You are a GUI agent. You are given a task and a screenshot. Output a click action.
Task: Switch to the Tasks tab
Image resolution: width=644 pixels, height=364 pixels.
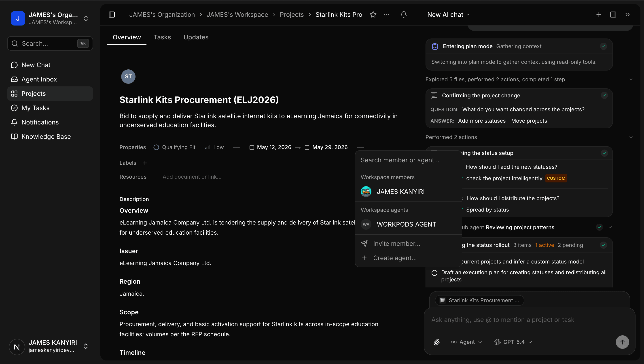coord(162,37)
